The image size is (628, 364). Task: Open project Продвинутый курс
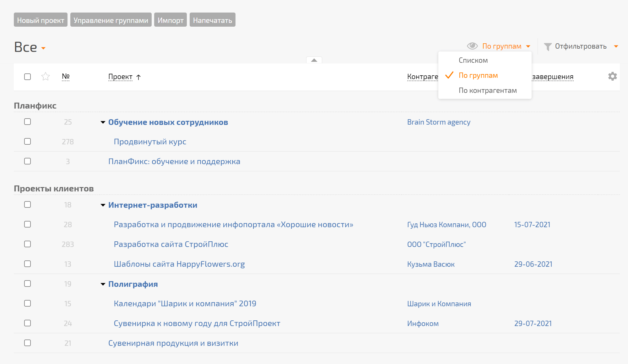150,142
